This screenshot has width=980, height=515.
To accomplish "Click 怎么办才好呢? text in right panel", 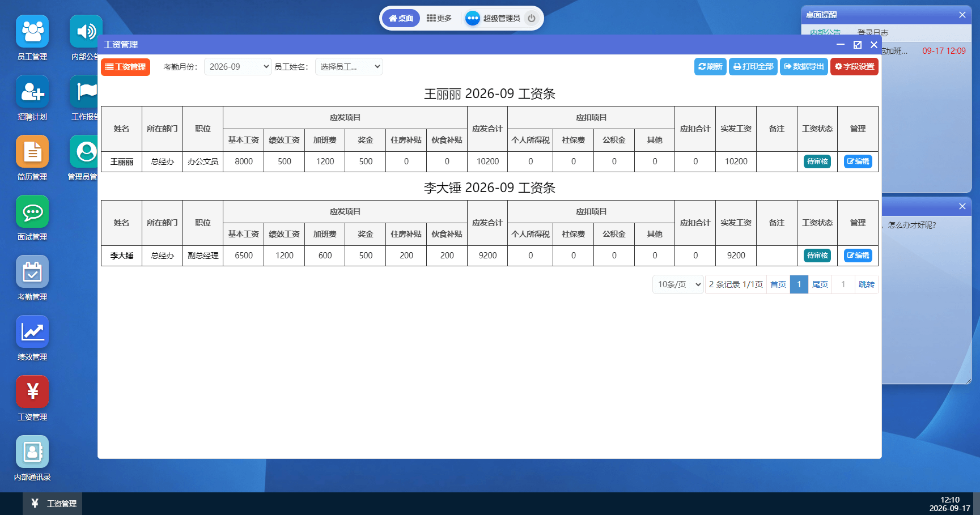I will (x=912, y=225).
